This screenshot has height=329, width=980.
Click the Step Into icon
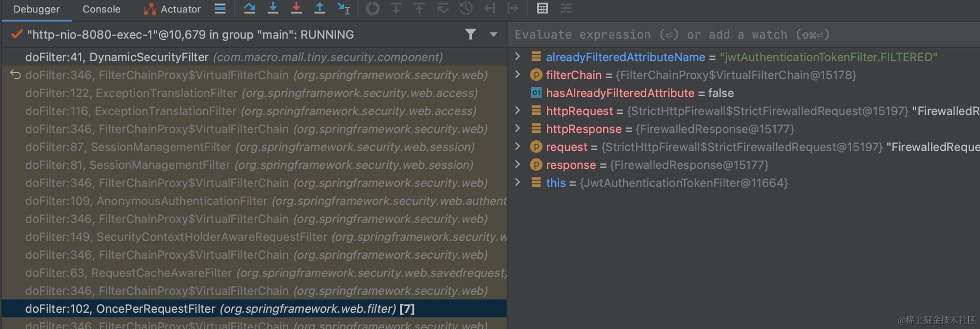coord(273,8)
